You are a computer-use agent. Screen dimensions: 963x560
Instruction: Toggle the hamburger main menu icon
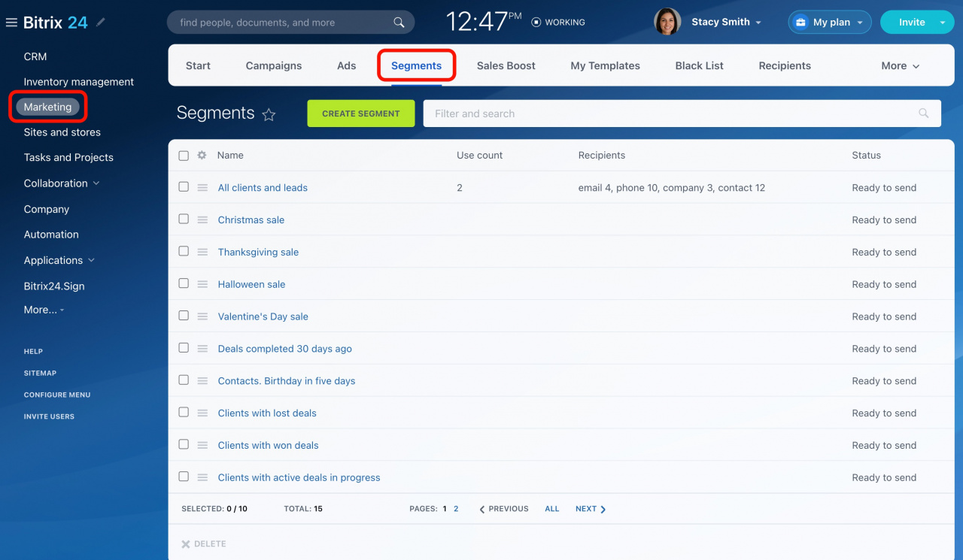(x=11, y=23)
